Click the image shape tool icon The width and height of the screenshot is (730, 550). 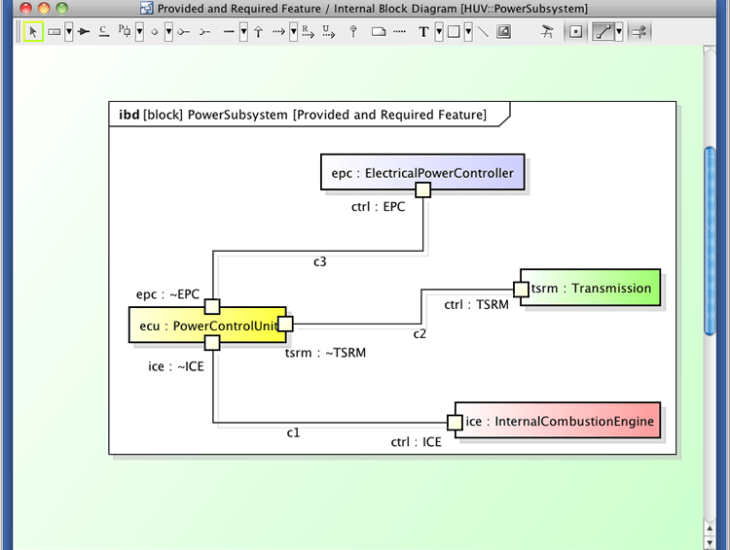click(503, 32)
